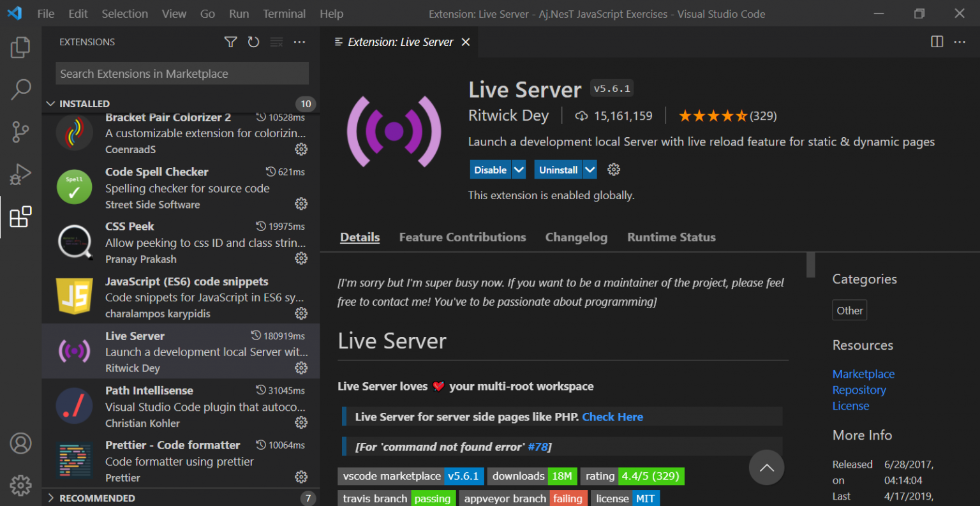
Task: Expand the Uninstall button dropdown arrow
Action: pos(590,170)
